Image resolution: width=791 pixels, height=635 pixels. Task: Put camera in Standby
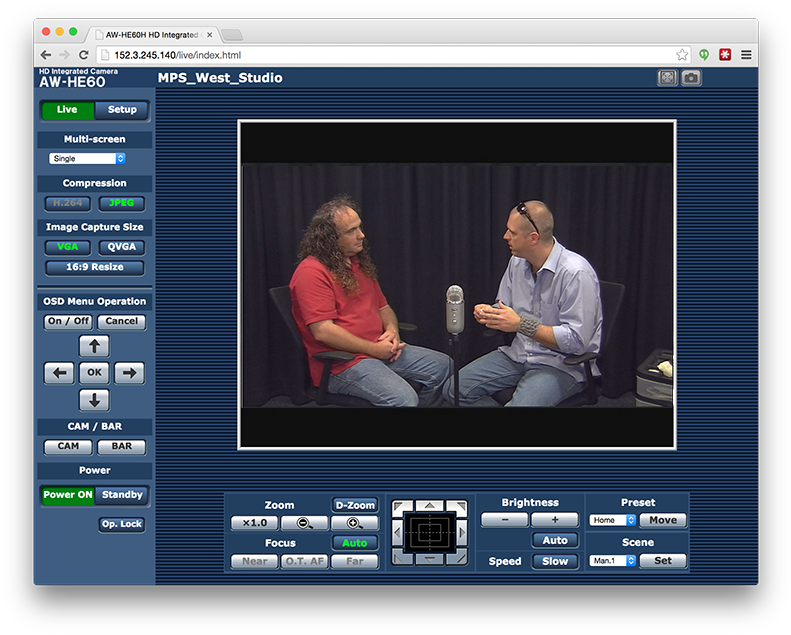(122, 495)
